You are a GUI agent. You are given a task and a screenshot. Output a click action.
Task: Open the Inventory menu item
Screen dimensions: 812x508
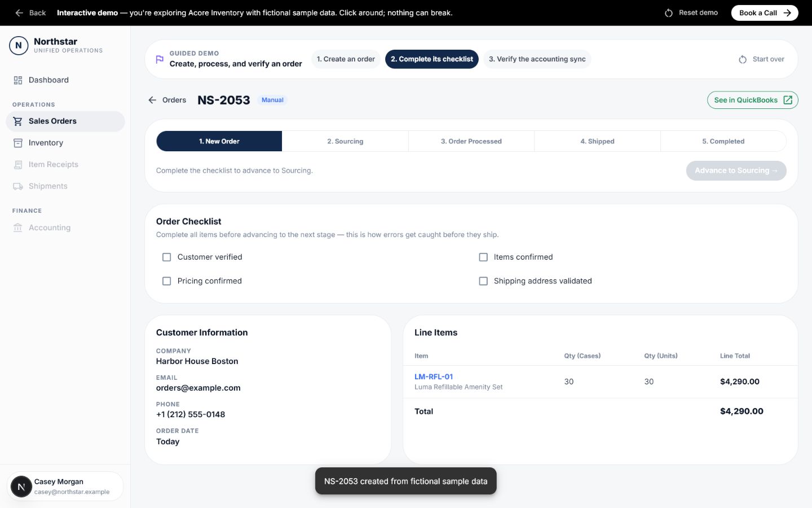(x=65, y=143)
